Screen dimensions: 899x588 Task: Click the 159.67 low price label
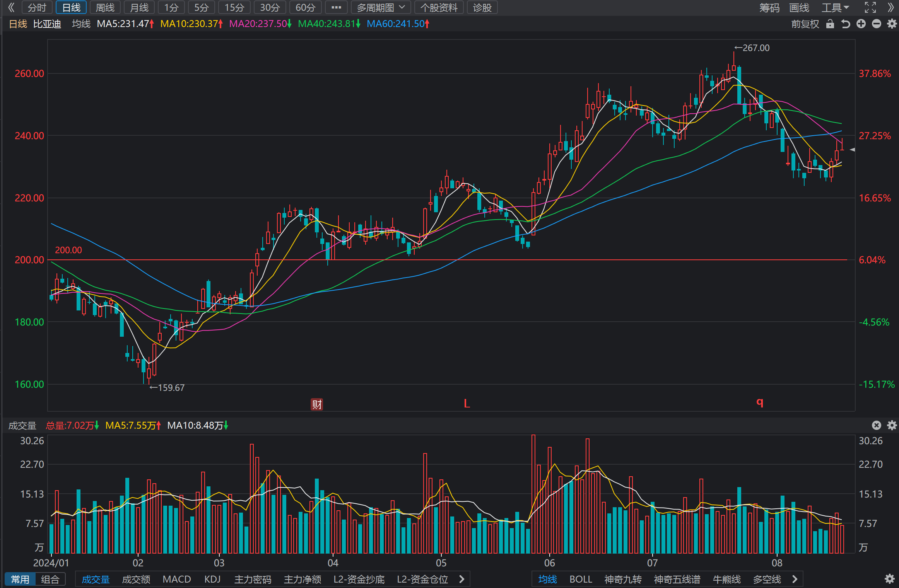(167, 387)
